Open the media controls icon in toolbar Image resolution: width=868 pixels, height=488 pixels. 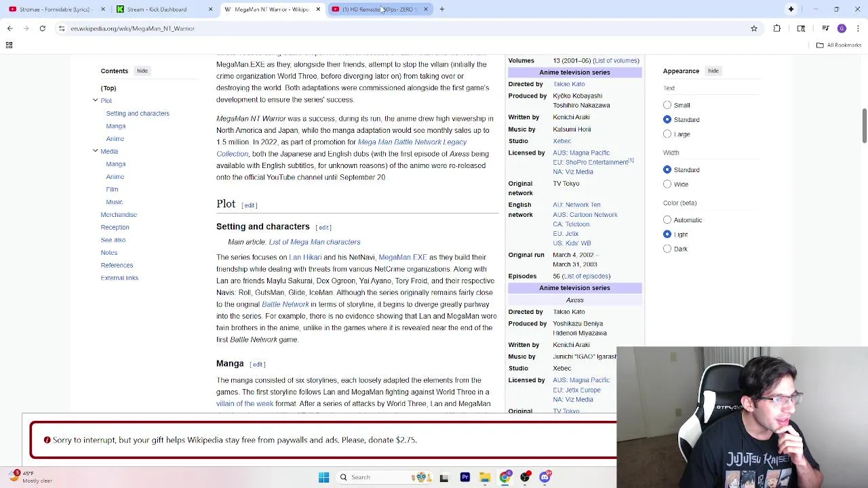825,28
